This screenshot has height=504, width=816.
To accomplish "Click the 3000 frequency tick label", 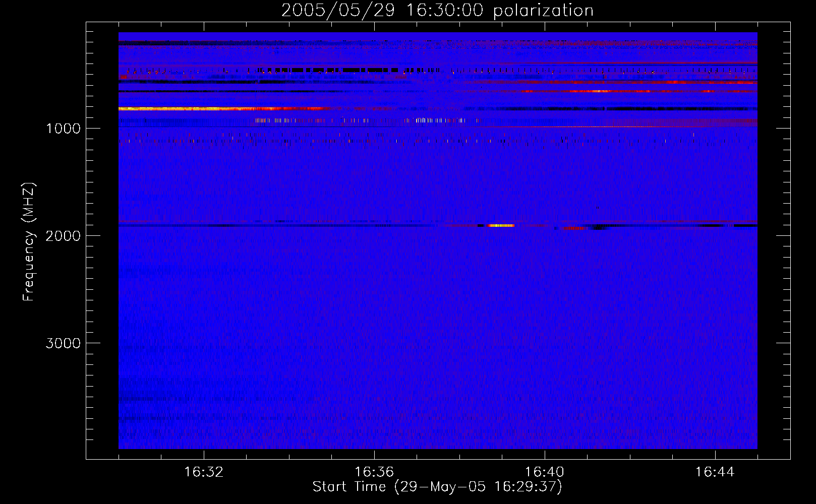I will 63,343.
